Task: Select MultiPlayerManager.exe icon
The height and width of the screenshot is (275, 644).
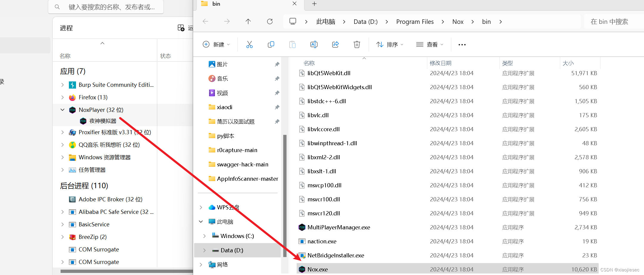Action: [302, 227]
